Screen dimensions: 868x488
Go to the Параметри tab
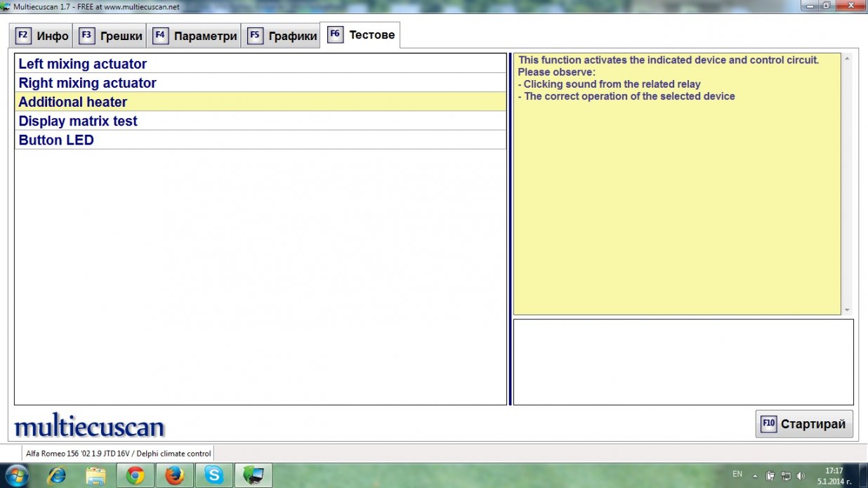coord(195,36)
